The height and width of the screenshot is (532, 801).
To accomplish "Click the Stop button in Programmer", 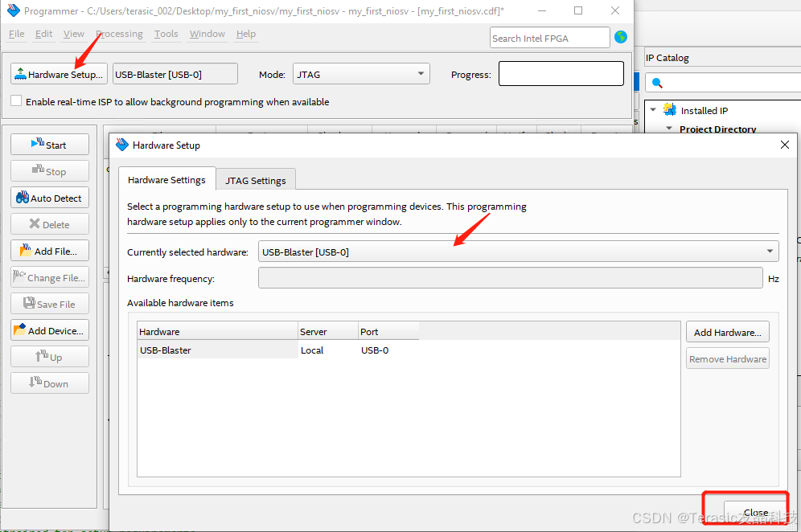I will (x=50, y=171).
